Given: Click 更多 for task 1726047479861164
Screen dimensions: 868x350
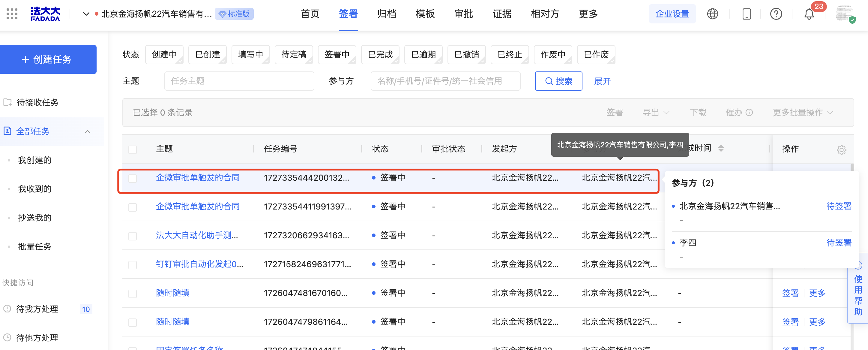Looking at the screenshot, I should [x=817, y=322].
